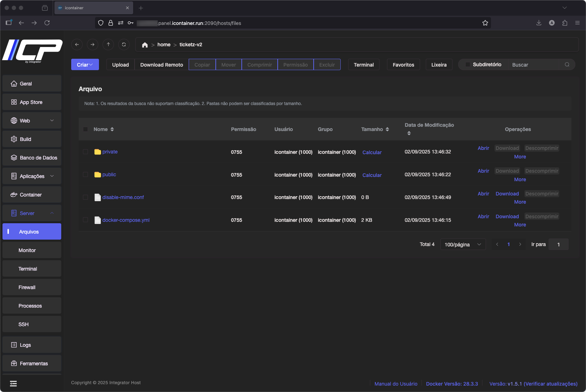Click the home icon in breadcrumb path
Viewport: 586px width, 392px height.
[x=145, y=45]
